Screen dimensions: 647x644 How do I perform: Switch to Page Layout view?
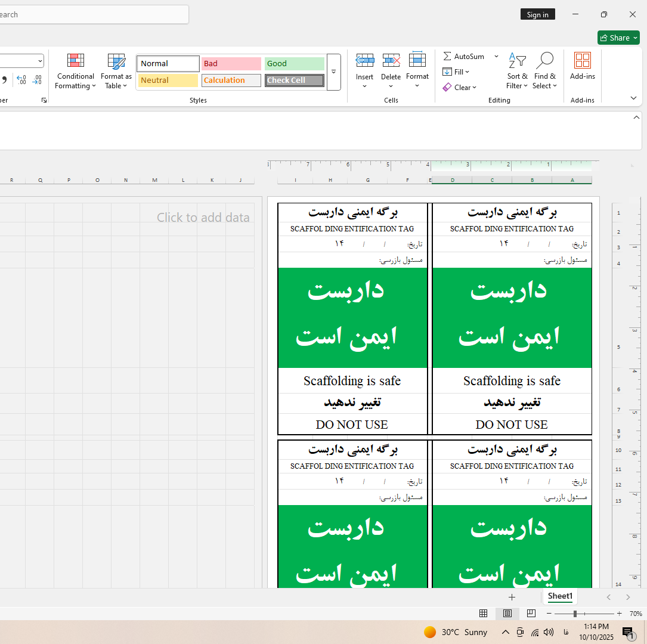click(507, 614)
